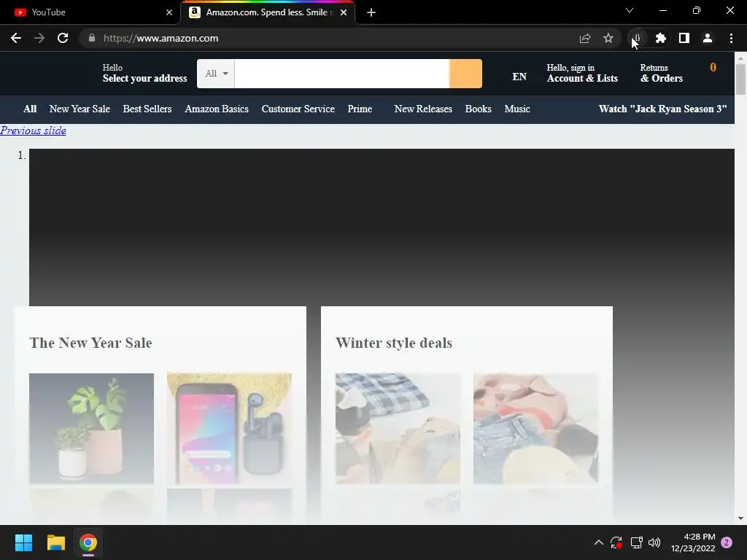Close the Amazon.com tab

344,12
